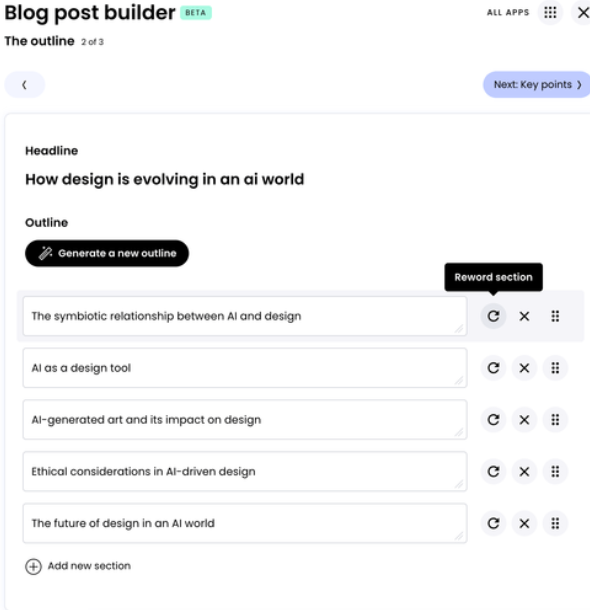
Task: Go back with the left chevron button
Action: (x=25, y=84)
